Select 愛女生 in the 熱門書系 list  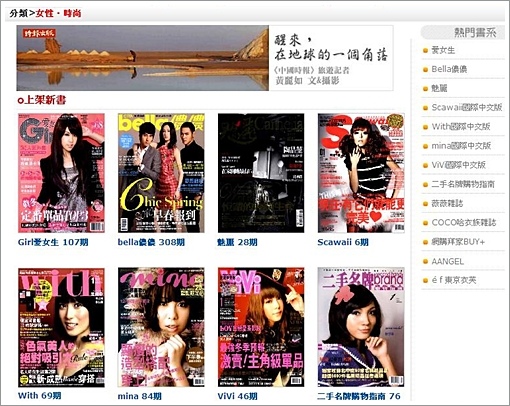(x=443, y=50)
